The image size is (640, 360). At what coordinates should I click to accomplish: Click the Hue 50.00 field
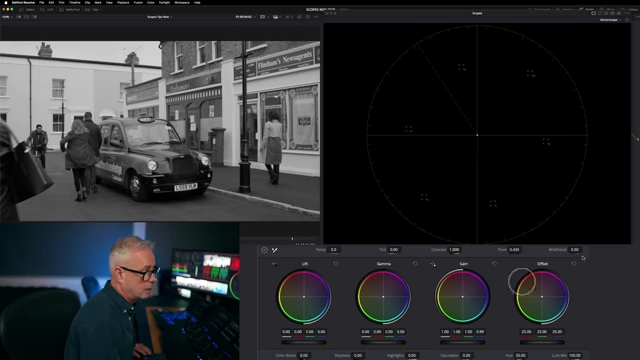click(x=520, y=356)
